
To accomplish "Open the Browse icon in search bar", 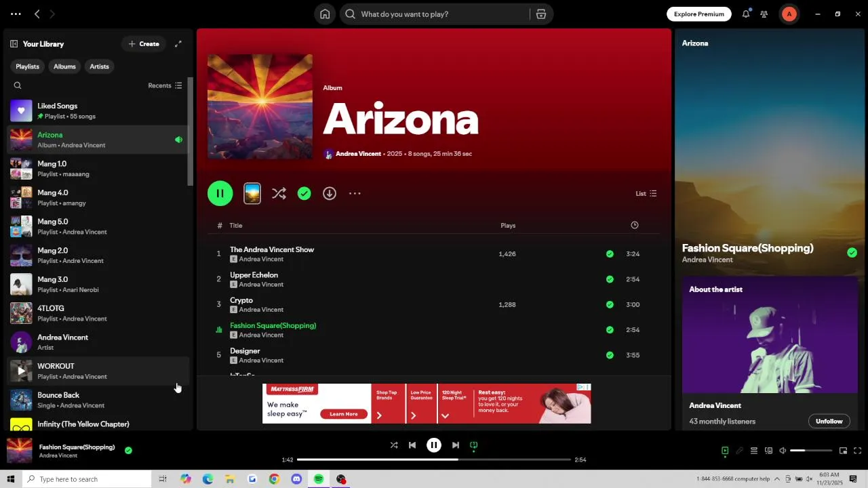I will 540,14.
